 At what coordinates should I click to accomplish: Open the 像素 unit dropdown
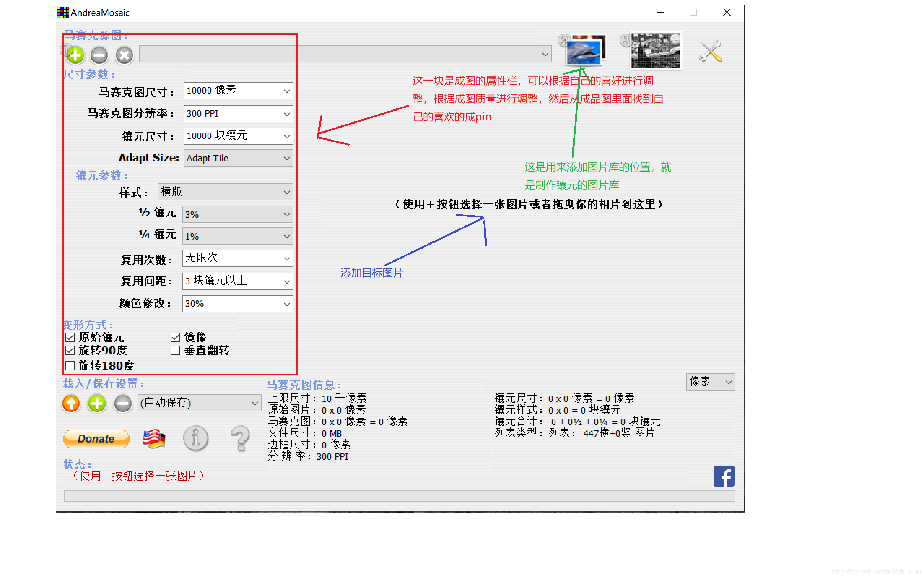(x=710, y=382)
